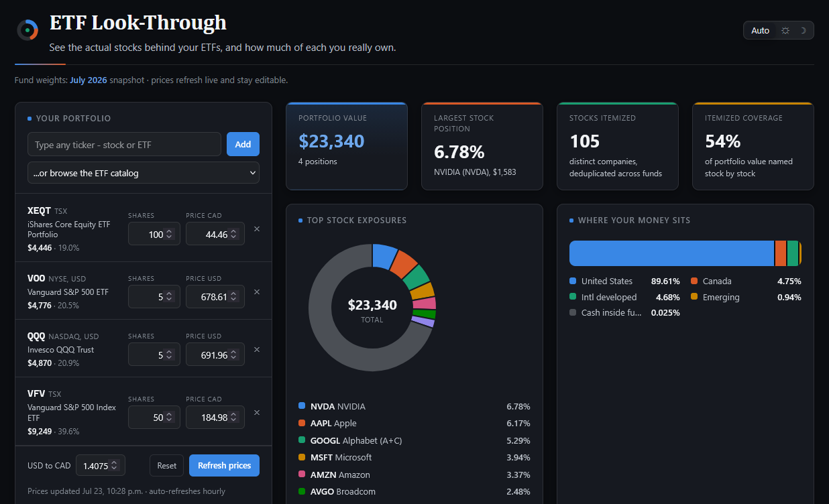
Task: Click the United States blue legend swatch
Action: pyautogui.click(x=573, y=281)
